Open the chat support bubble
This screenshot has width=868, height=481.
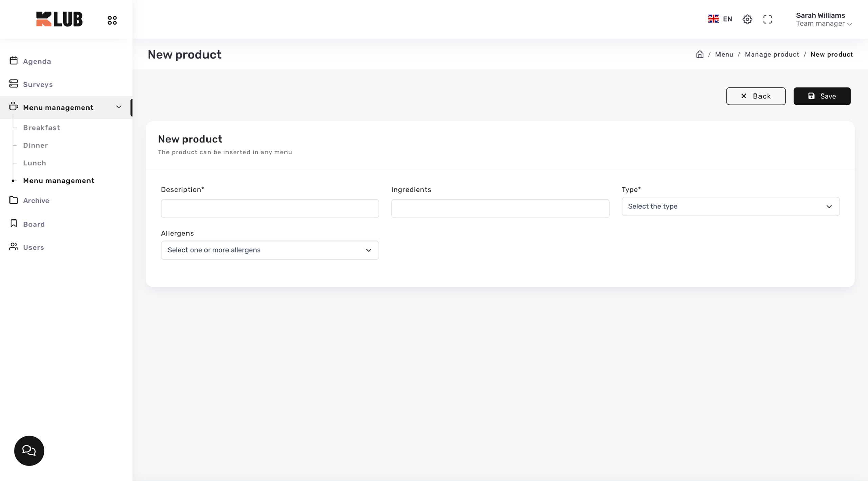[29, 451]
